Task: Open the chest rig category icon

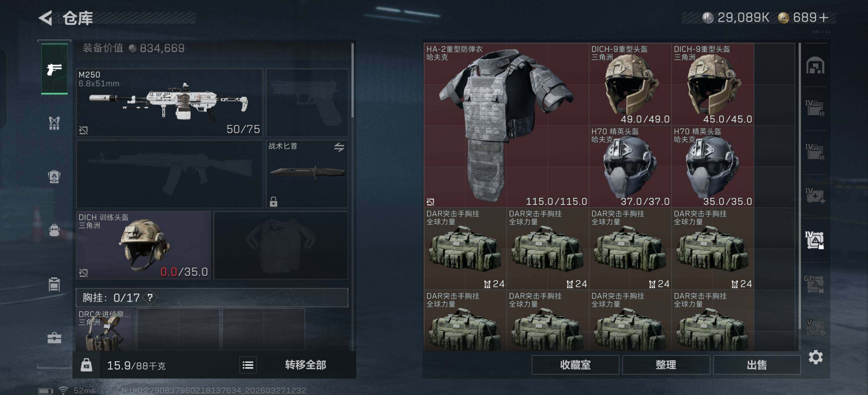Action: [x=54, y=123]
